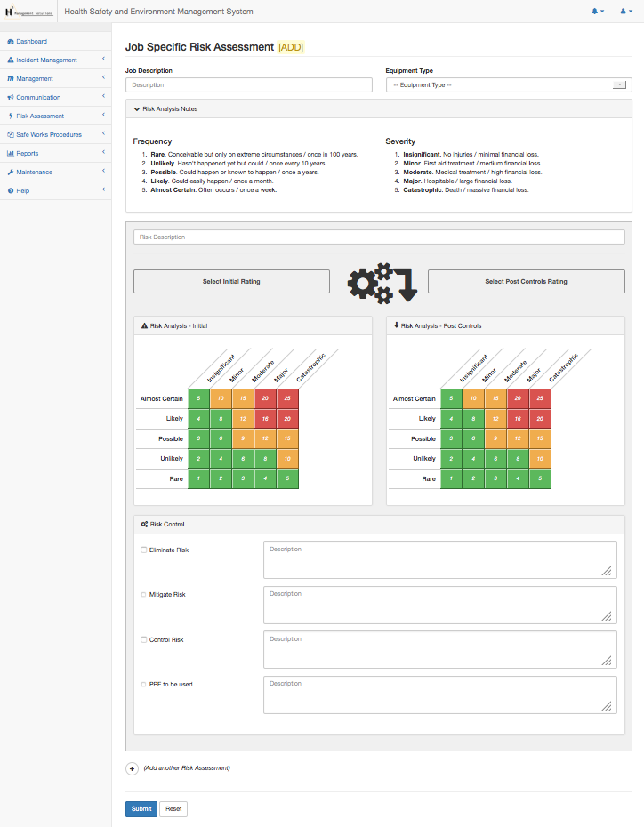Open the Risk Assessment sidebar menu
This screenshot has width=644, height=827.
(40, 116)
